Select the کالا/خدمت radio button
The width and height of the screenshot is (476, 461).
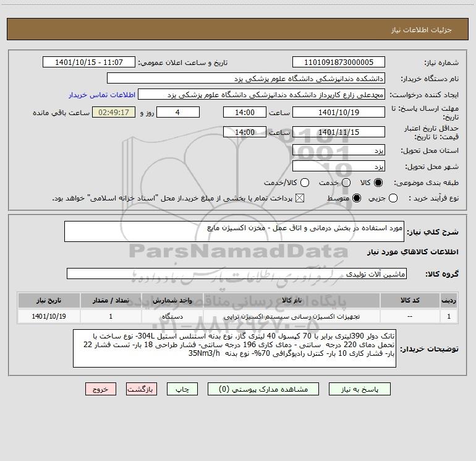tap(305, 183)
